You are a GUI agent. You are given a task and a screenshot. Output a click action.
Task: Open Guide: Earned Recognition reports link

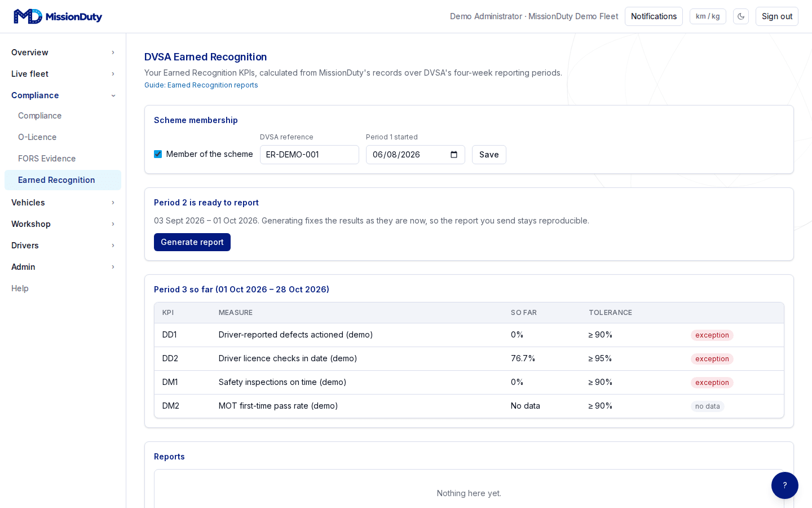201,85
